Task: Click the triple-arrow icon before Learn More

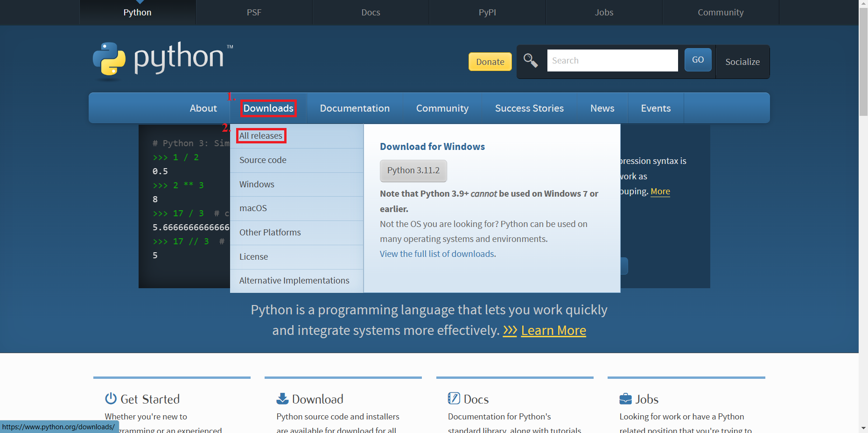Action: tap(510, 331)
